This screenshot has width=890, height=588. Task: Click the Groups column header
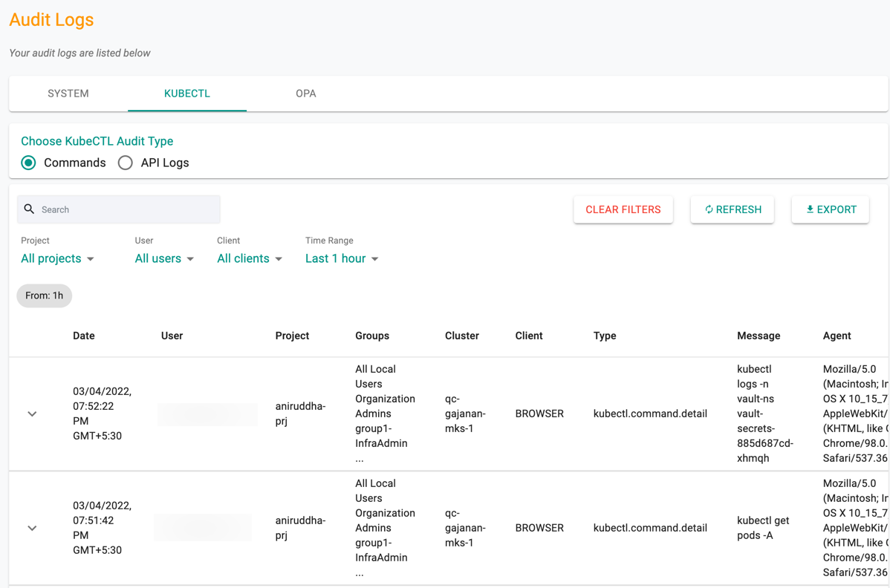[372, 336]
